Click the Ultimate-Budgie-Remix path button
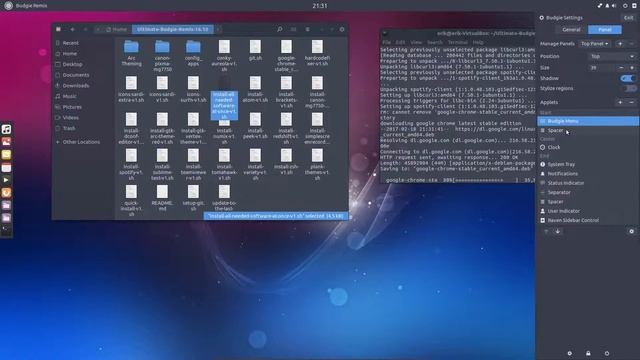Viewport: 640px width, 360px height. 173,29
